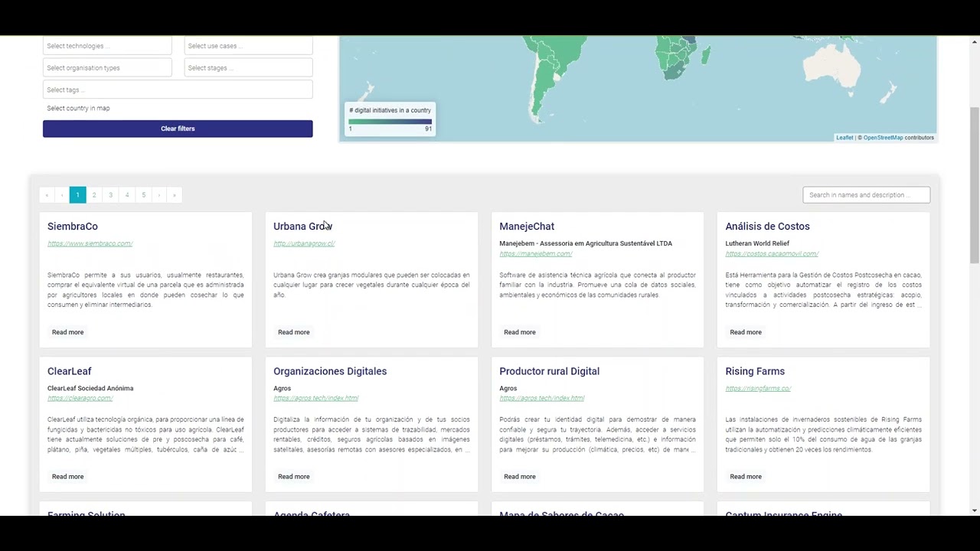This screenshot has width=980, height=551.
Task: Open the ManejeChat card title
Action: (x=527, y=227)
